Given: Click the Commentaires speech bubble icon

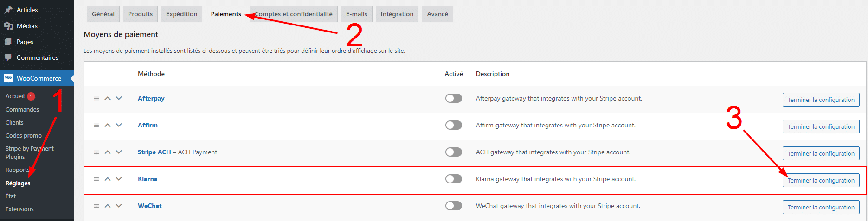Looking at the screenshot, I should [x=8, y=57].
